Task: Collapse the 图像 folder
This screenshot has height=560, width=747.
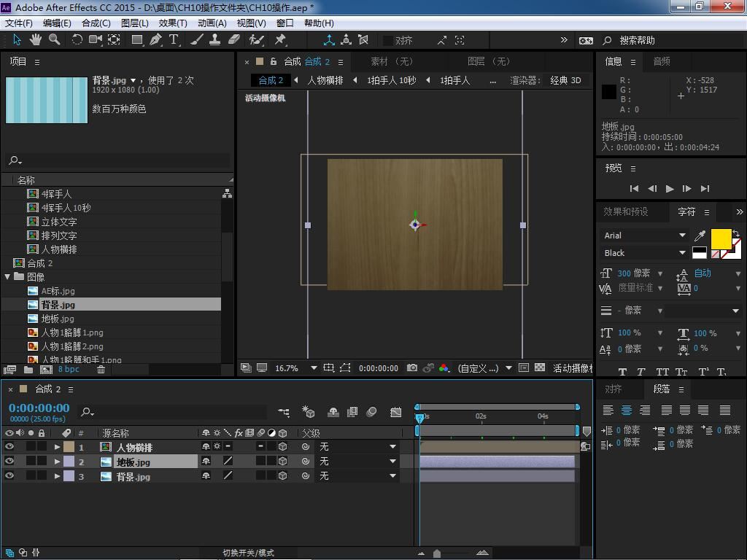Action: point(8,277)
